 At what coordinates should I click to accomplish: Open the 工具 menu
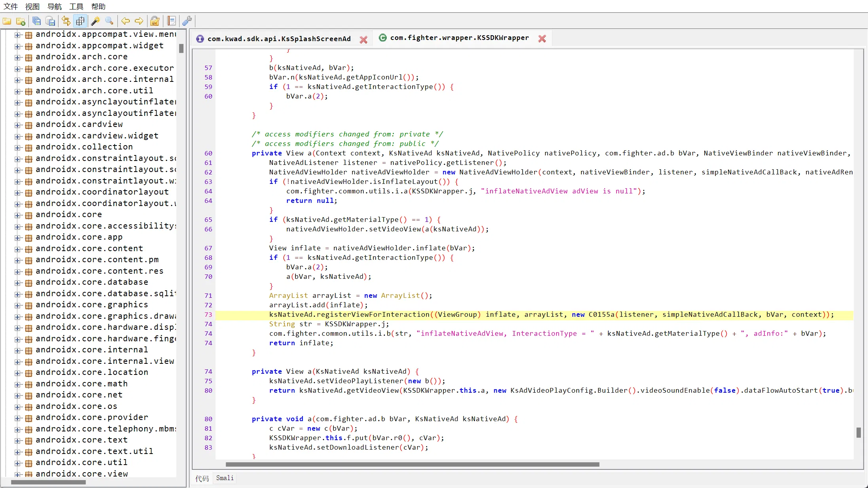(76, 6)
